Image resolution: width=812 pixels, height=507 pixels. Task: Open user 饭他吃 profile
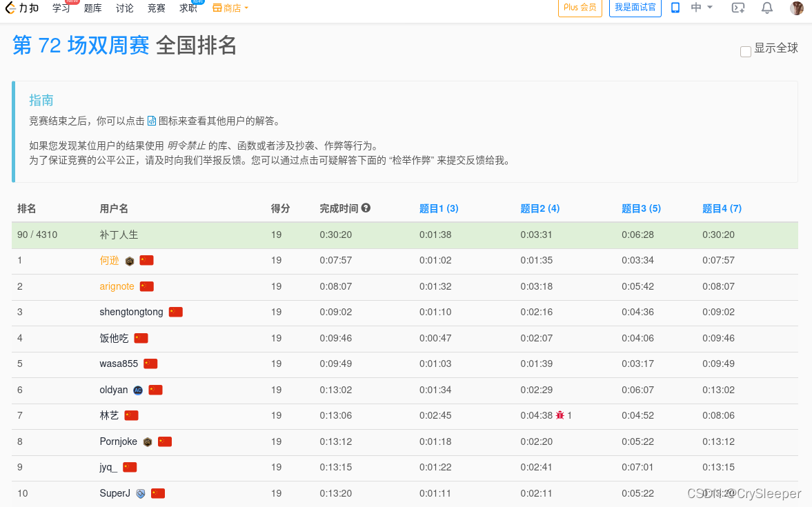click(x=114, y=338)
